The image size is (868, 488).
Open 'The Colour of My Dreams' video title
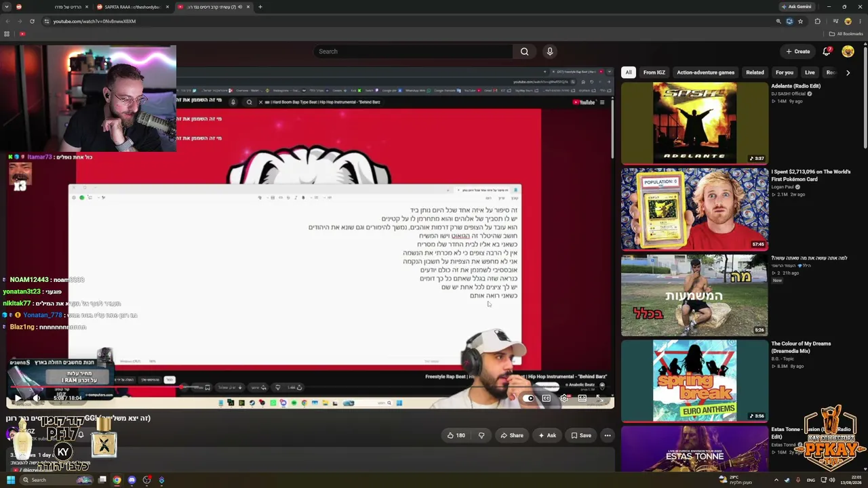coord(801,347)
